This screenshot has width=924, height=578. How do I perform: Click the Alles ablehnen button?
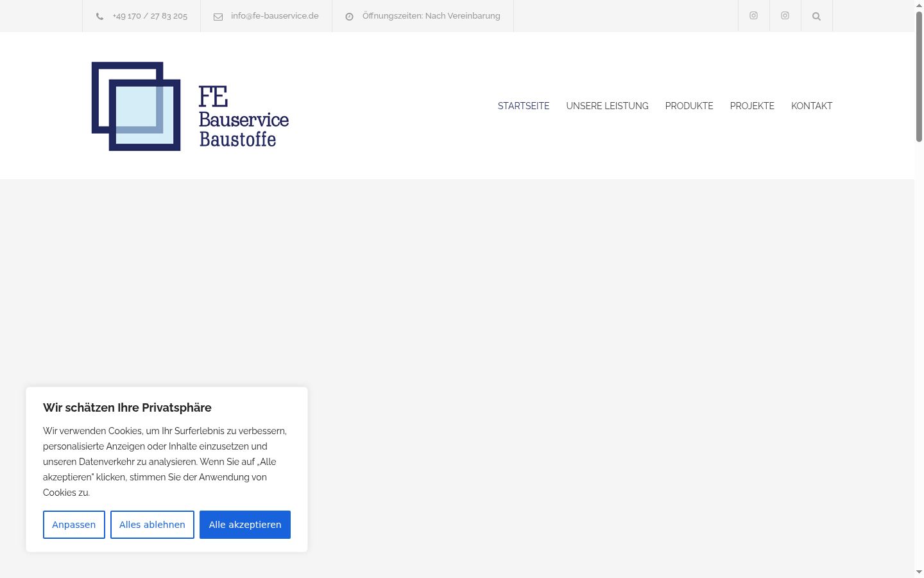(152, 525)
